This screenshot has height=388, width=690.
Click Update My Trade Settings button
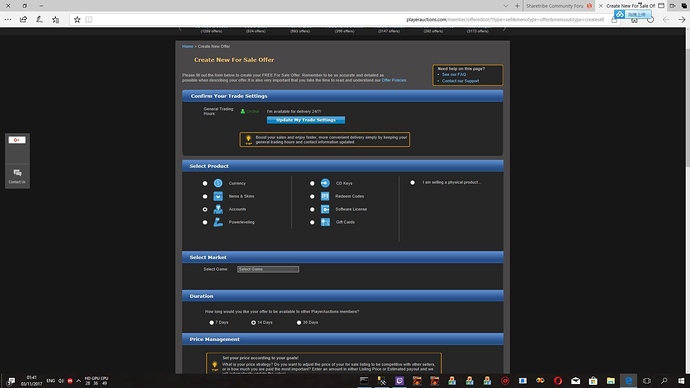pyautogui.click(x=306, y=120)
